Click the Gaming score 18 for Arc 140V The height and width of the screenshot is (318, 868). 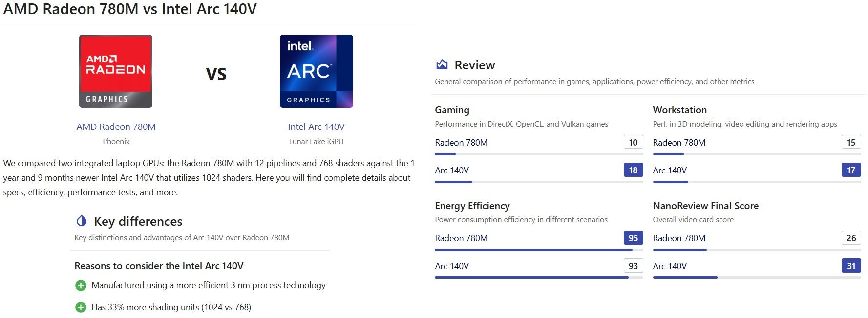[633, 170]
